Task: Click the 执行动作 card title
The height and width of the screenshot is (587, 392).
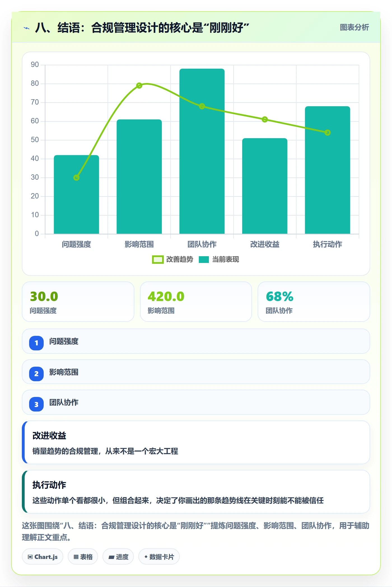Action: (49, 485)
